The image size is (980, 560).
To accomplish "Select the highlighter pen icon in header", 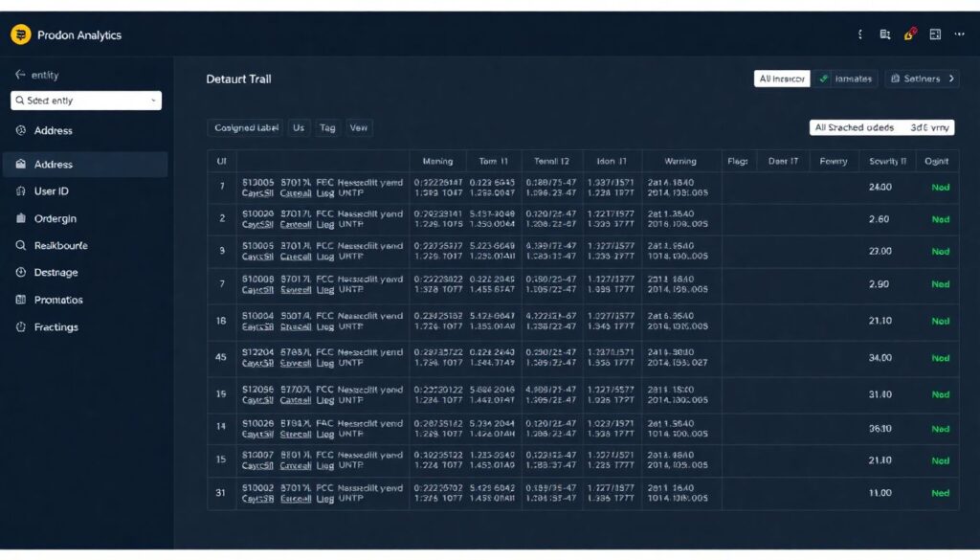I will pyautogui.click(x=909, y=34).
